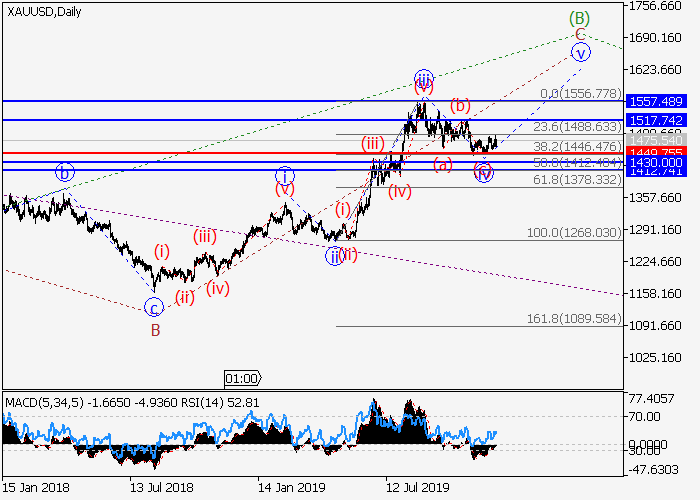Image resolution: width=700 pixels, height=500 pixels.
Task: Click the blue circled iii wave label
Action: [424, 79]
